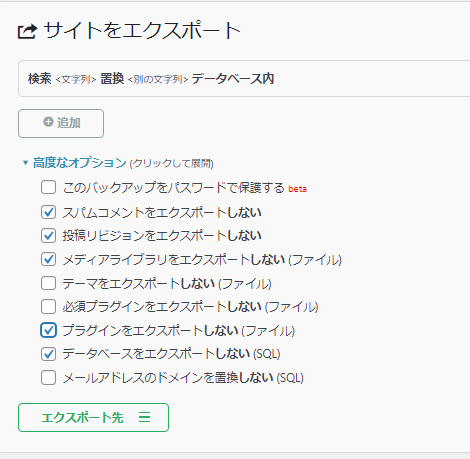Toggle データベースをエクスポートしない (SQL) checkbox
Screen dimensions: 470x459
tap(48, 354)
